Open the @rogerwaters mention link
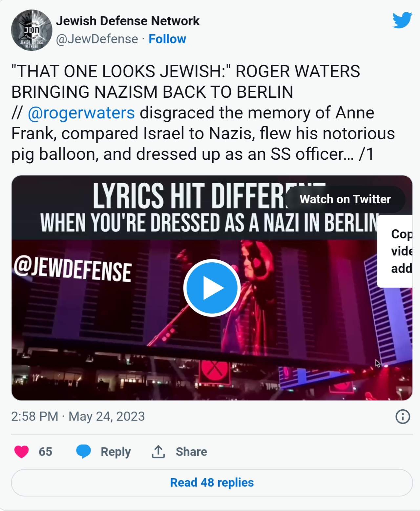This screenshot has height=511, width=420. (81, 112)
